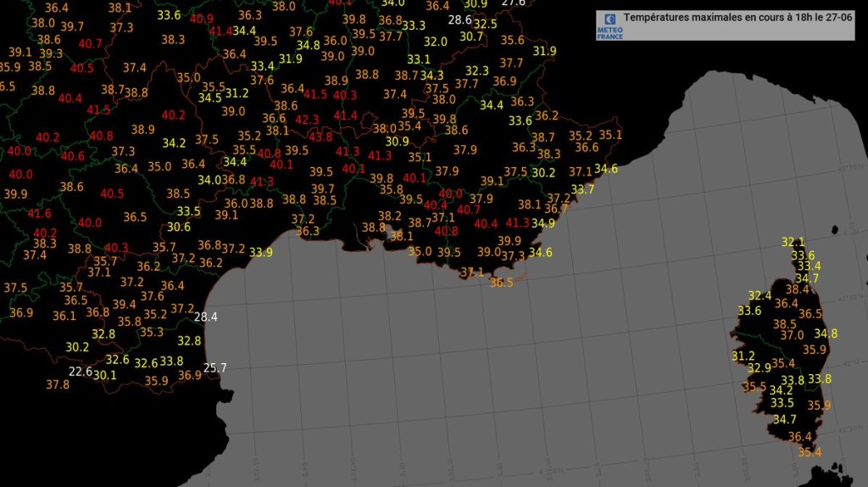
Task: Select the white 25.7 coastal reading
Action: (214, 367)
